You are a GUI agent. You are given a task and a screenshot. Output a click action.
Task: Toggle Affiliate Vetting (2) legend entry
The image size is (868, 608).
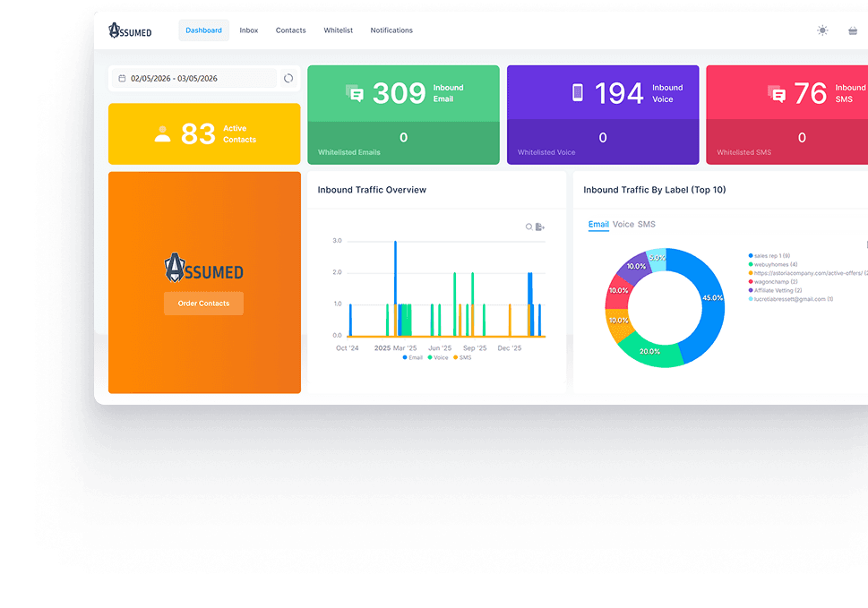click(x=775, y=290)
